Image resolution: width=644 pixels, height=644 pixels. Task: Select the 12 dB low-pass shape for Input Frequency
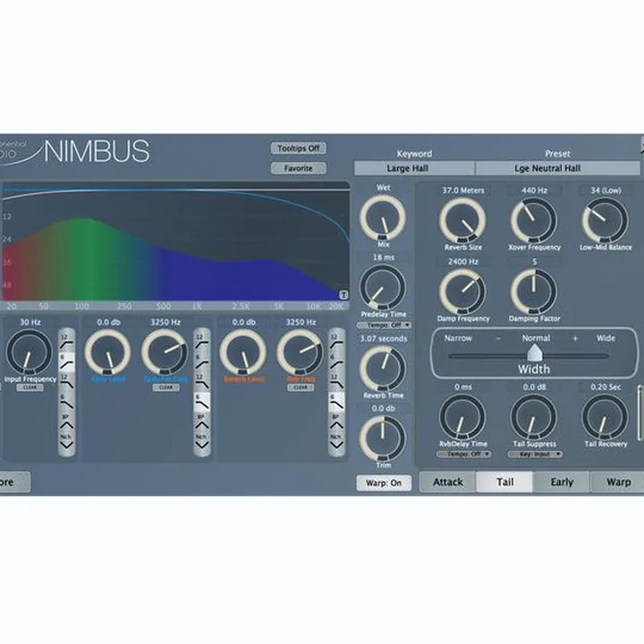66,382
